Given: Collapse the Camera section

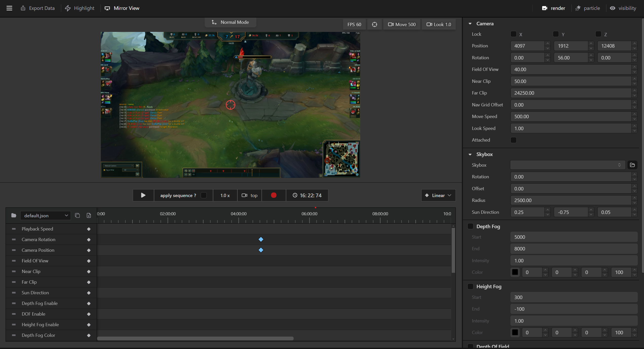Looking at the screenshot, I should point(470,23).
